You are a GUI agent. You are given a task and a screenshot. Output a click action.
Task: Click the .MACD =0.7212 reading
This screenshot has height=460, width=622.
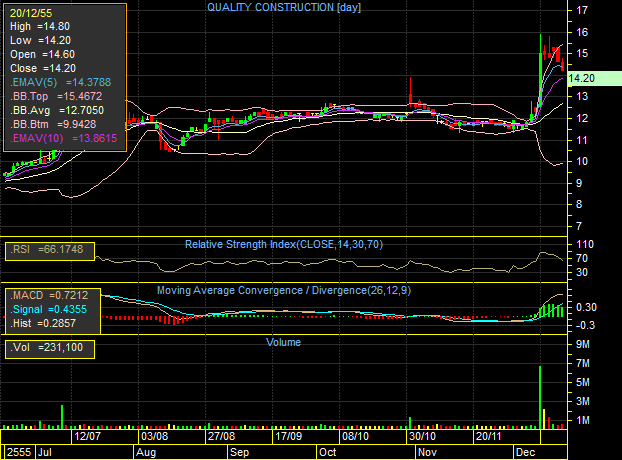pyautogui.click(x=49, y=295)
